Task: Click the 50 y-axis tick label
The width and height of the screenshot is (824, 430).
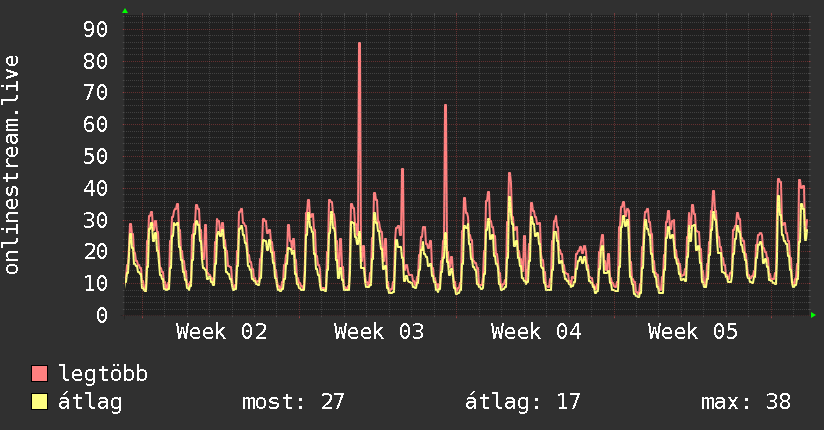Action: (95, 156)
